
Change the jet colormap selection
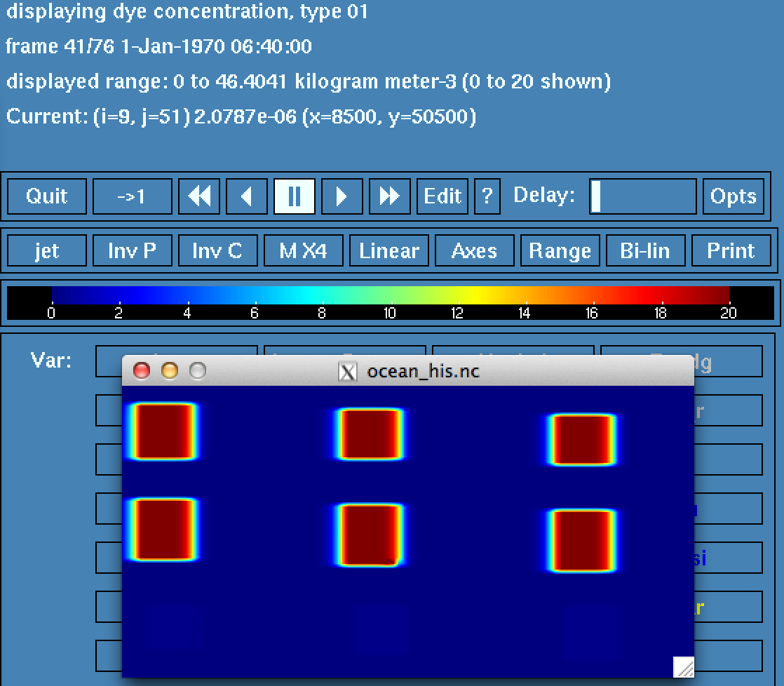(x=47, y=251)
